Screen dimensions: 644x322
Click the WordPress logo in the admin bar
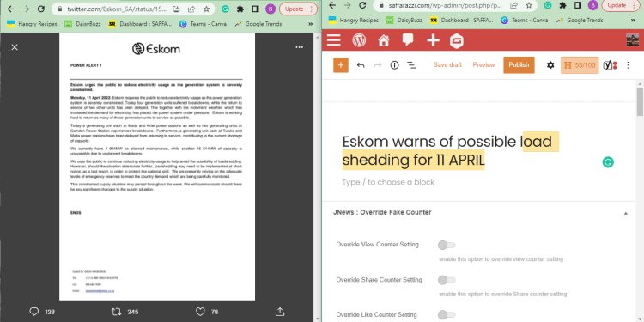tap(359, 40)
